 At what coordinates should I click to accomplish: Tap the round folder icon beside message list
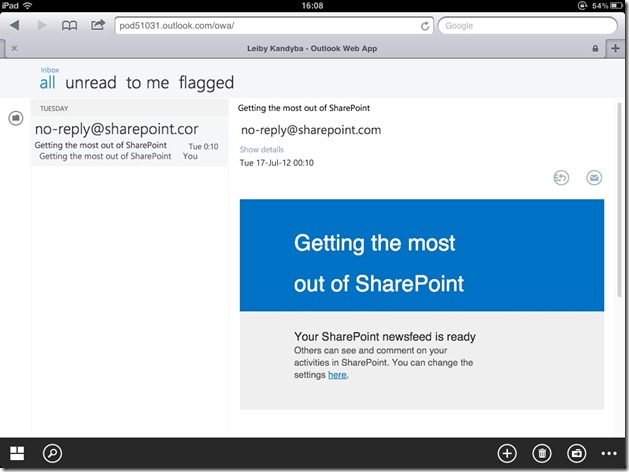(16, 118)
